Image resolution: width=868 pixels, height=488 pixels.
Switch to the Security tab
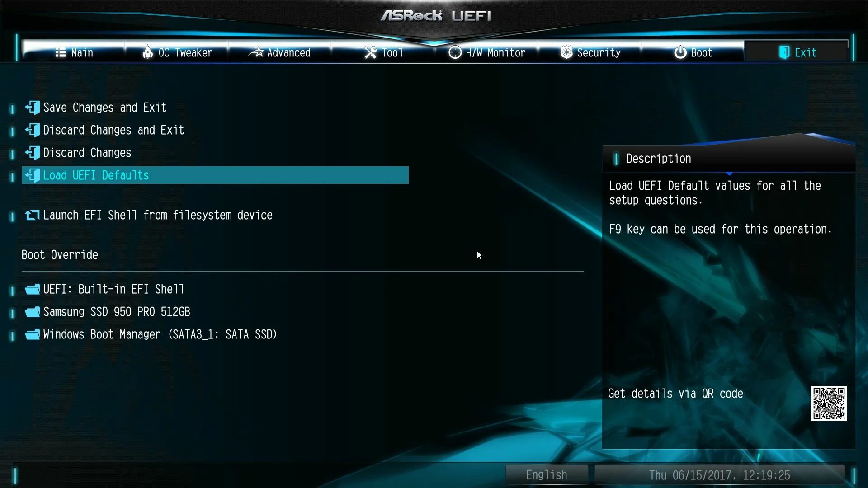[590, 52]
